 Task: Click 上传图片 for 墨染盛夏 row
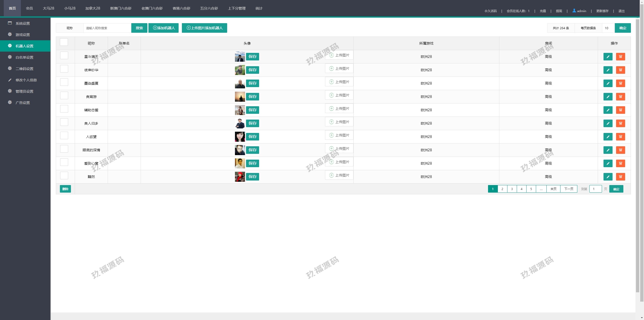click(339, 82)
